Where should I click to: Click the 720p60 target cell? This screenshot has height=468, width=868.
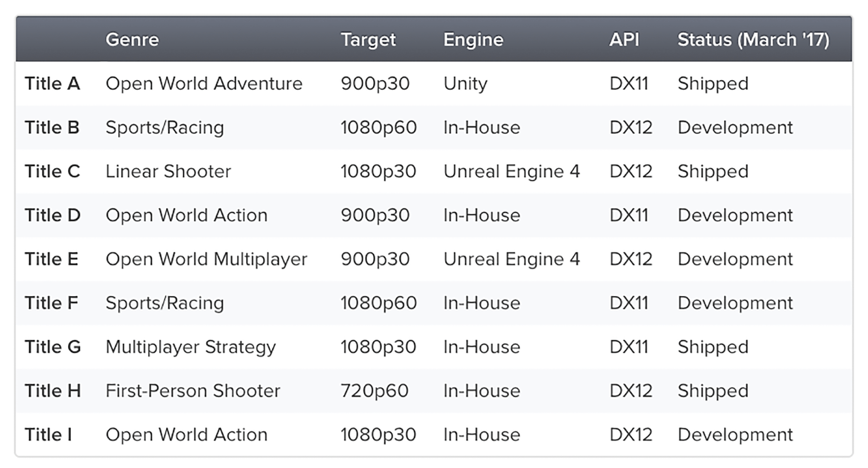click(374, 391)
